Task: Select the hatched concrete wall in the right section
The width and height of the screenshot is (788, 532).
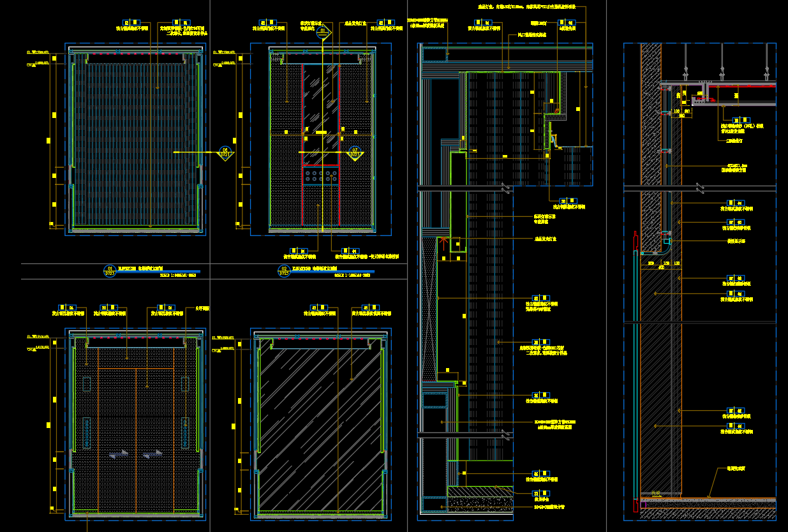Action: (651, 147)
